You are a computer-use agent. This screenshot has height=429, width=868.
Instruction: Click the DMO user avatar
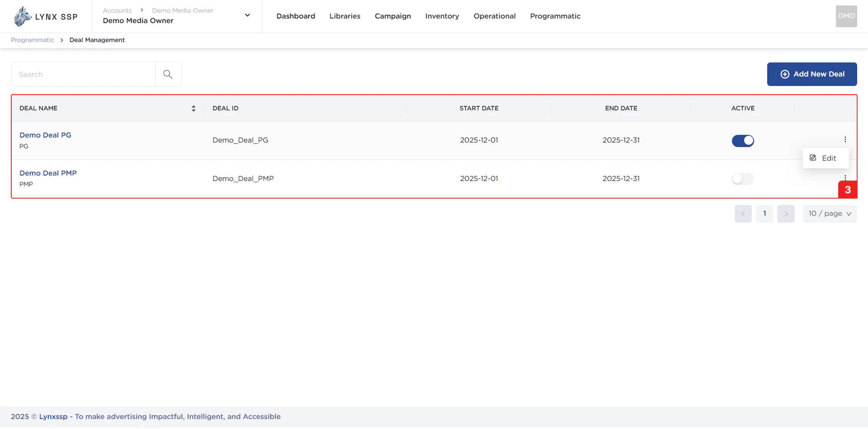[846, 16]
